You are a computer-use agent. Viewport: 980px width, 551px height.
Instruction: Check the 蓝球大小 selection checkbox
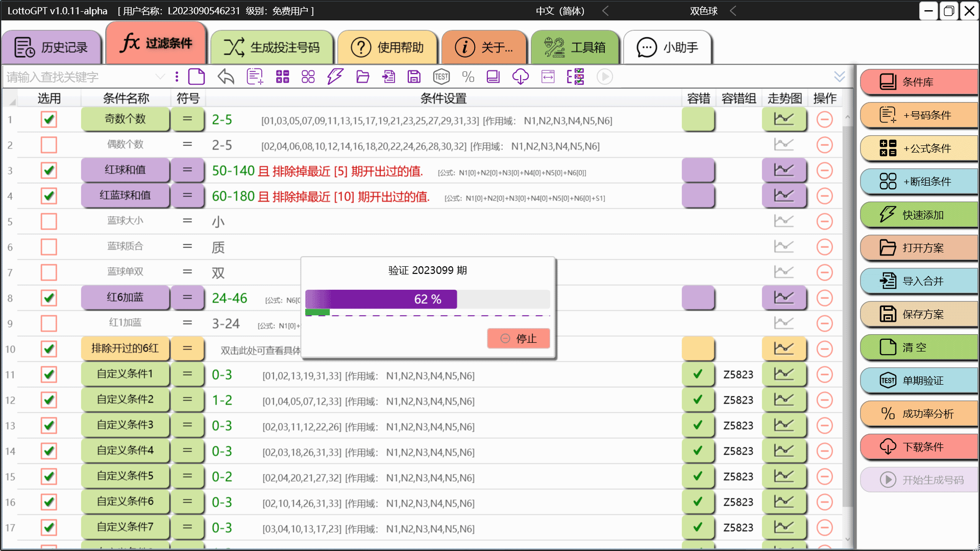coord(49,221)
